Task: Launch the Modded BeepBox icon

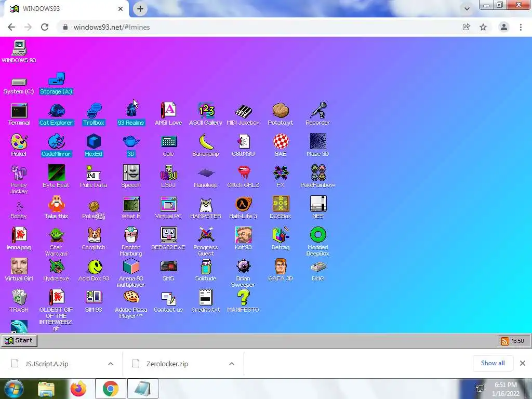Action: (317, 235)
